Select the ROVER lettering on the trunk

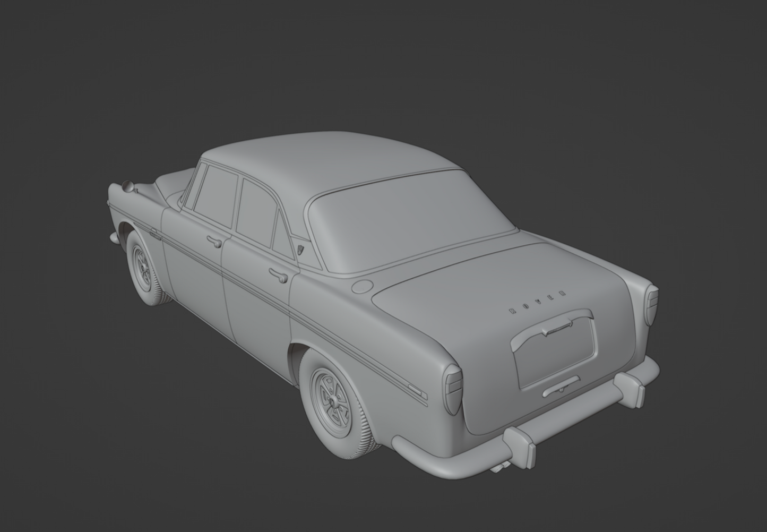click(537, 301)
